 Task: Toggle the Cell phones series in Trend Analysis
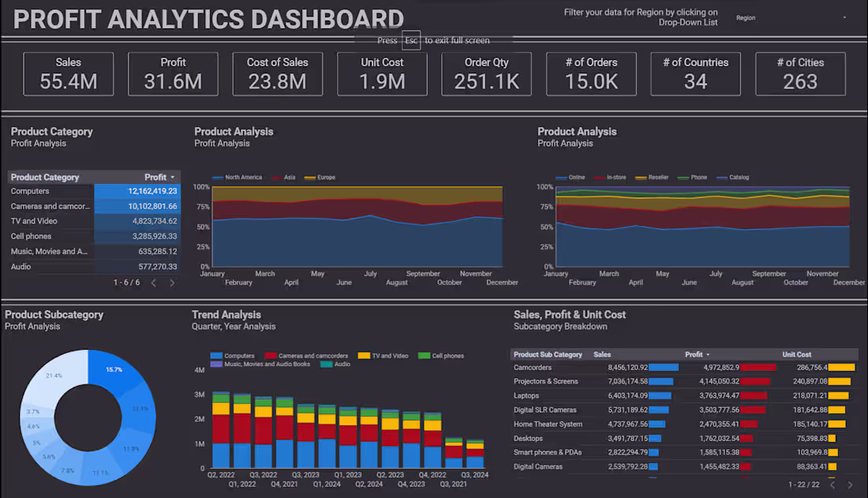tap(422, 355)
